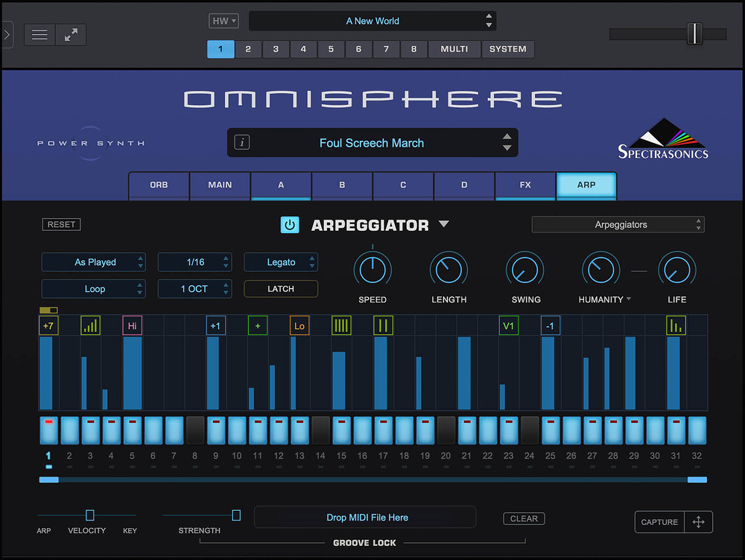The width and height of the screenshot is (745, 560).
Task: Click the capture drag crosshair icon
Action: point(698,522)
